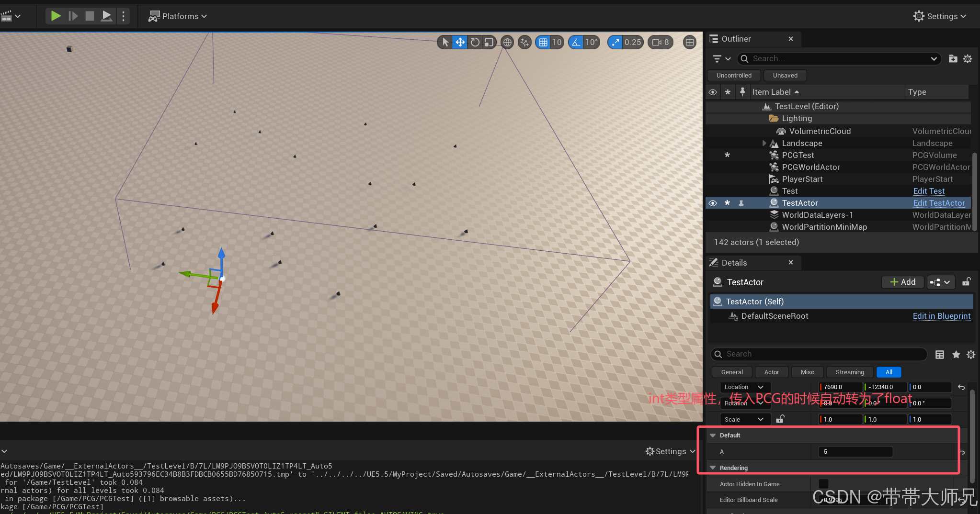This screenshot has height=514, width=980.
Task: Start Play in Editor with green play button
Action: (56, 16)
